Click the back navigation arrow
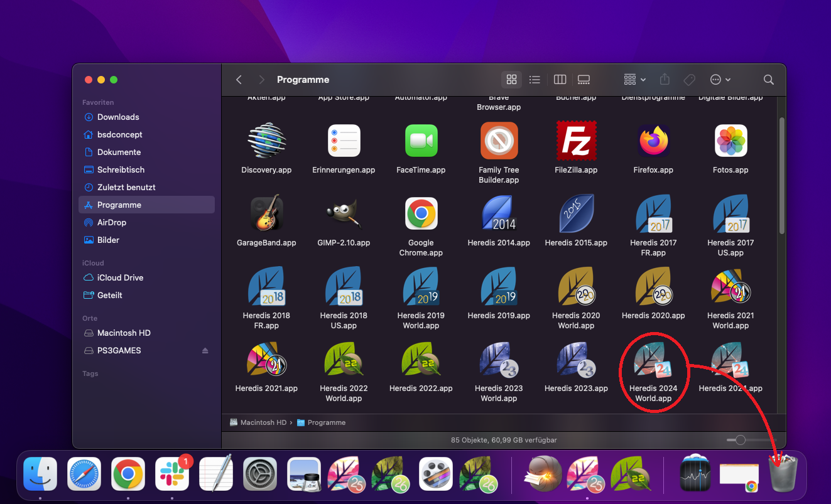The width and height of the screenshot is (831, 504). 239,80
